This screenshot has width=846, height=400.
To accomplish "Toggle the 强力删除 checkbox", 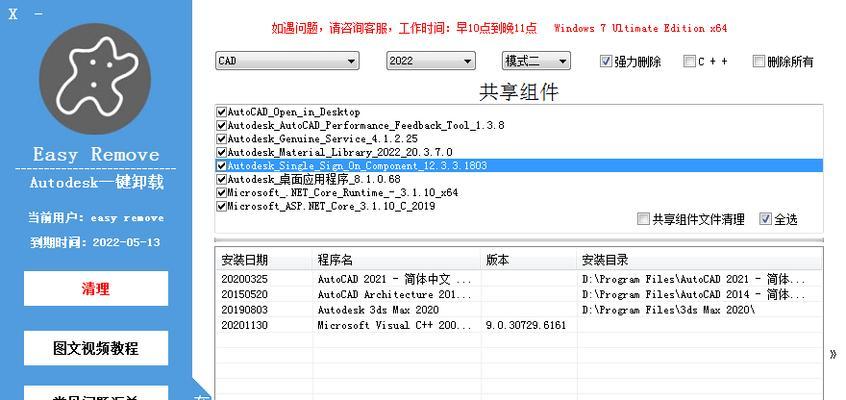I will [x=605, y=61].
